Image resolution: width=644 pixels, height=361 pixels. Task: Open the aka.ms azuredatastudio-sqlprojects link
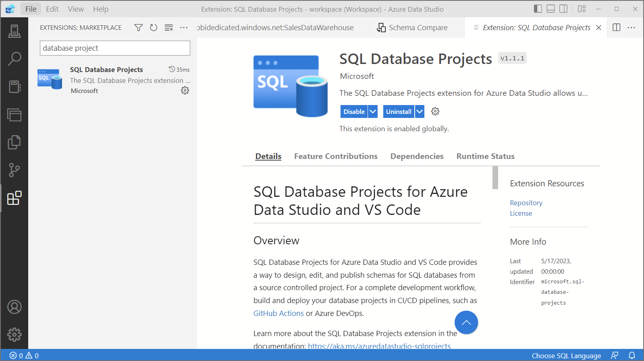[379, 345]
